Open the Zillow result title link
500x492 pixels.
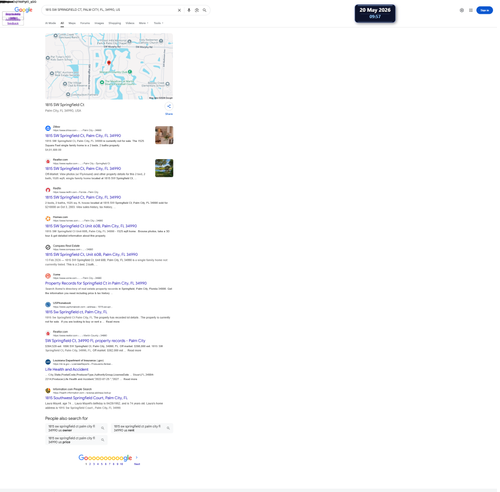pos(83,136)
